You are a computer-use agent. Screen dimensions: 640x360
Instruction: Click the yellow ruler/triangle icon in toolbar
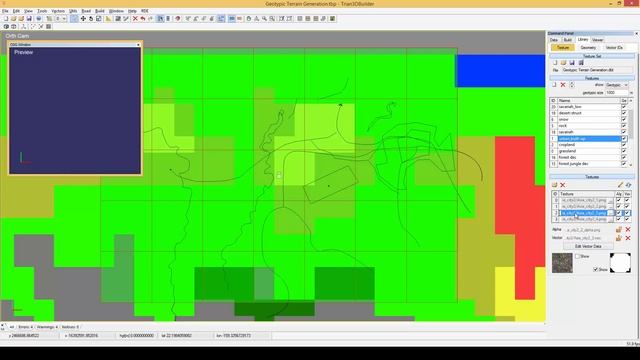108,19
